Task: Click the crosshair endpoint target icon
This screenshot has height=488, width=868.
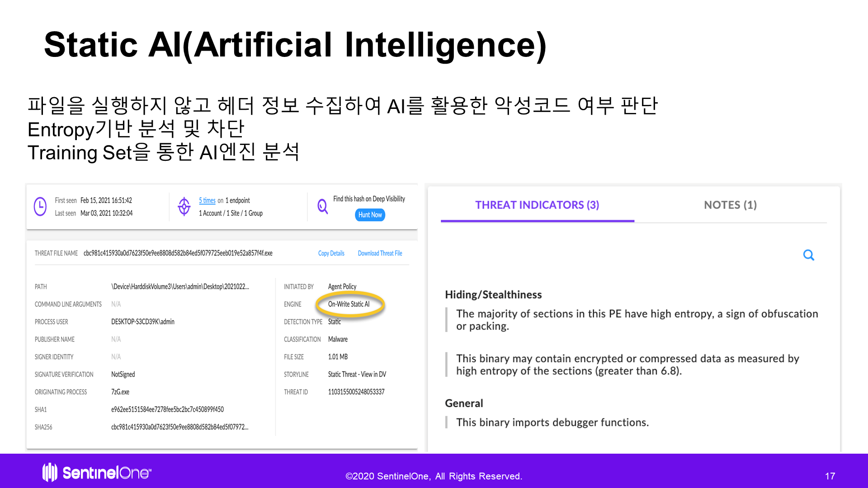Action: (x=184, y=206)
